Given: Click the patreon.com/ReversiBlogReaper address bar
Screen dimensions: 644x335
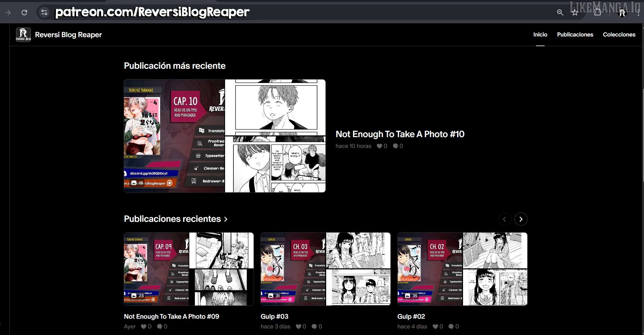Looking at the screenshot, I should coord(152,12).
